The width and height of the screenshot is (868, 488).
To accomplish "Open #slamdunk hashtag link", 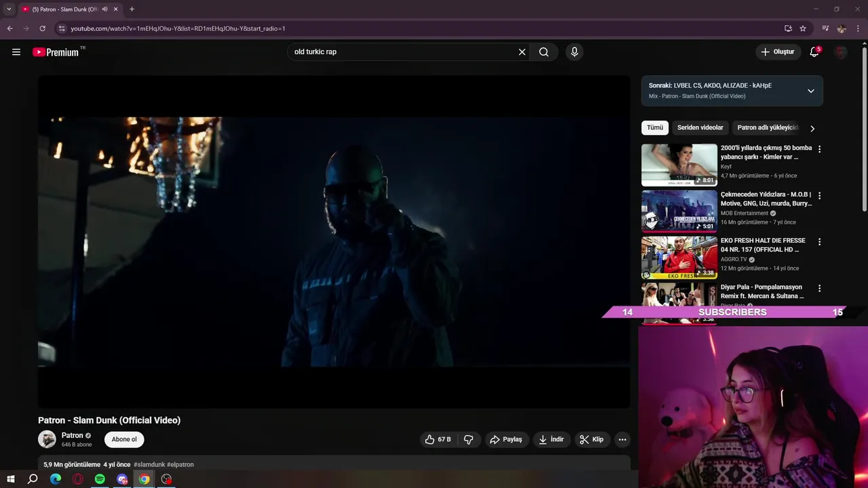I will tap(149, 464).
